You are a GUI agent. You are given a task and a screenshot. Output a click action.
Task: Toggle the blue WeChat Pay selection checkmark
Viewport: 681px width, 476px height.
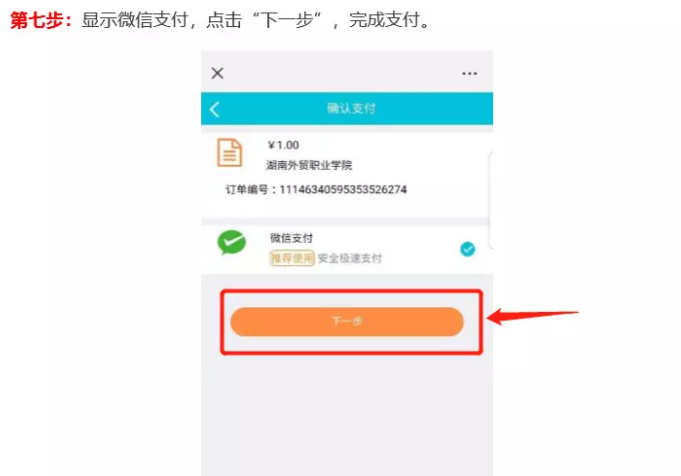click(467, 249)
